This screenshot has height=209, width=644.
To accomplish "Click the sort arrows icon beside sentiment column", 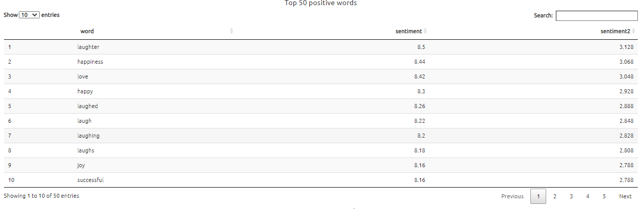I will tap(425, 31).
